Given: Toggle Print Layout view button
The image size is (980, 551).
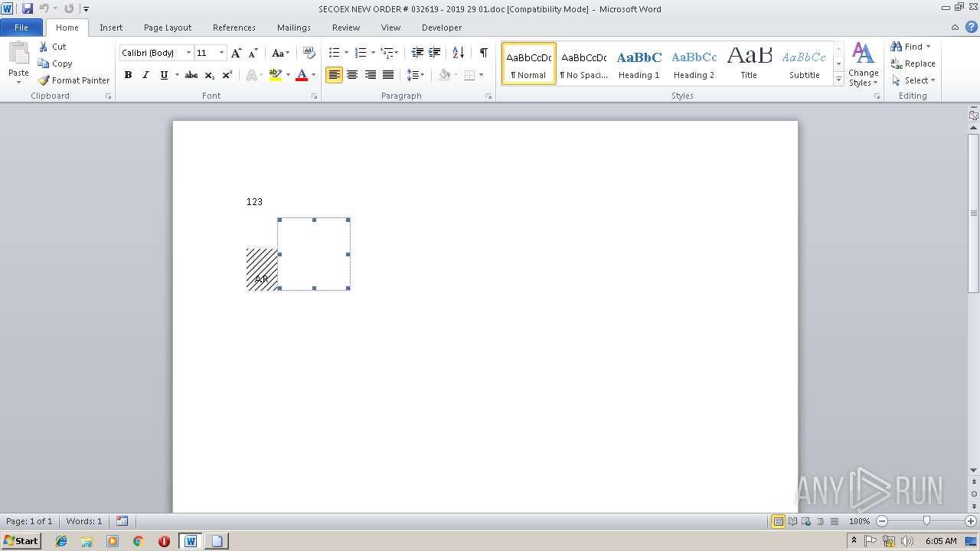Looking at the screenshot, I should pyautogui.click(x=778, y=521).
